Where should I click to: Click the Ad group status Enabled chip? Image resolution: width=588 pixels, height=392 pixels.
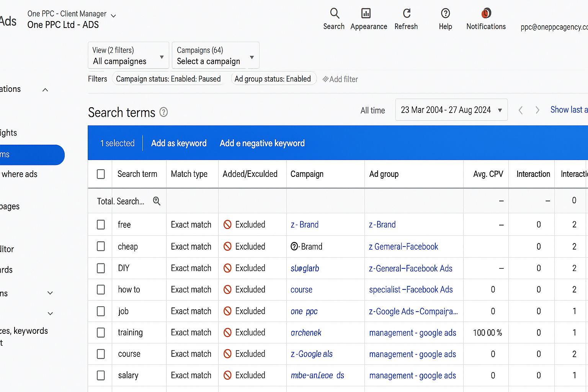point(274,79)
